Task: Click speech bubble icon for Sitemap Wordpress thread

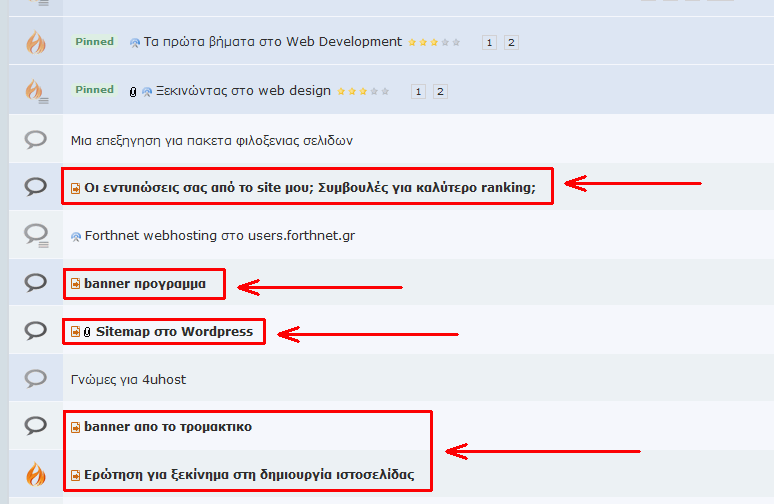Action: [36, 330]
